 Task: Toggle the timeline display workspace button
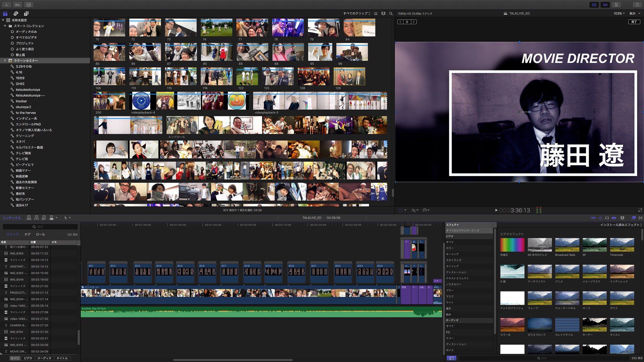(605, 5)
